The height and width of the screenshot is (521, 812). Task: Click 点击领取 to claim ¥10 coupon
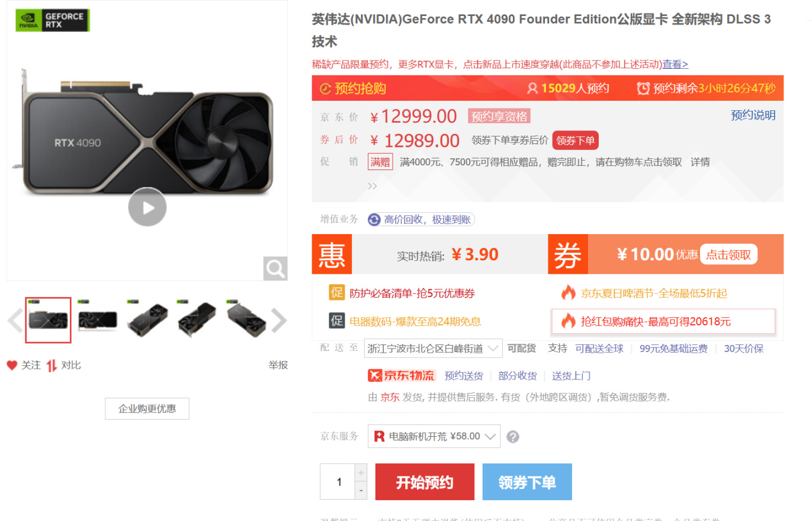(728, 254)
